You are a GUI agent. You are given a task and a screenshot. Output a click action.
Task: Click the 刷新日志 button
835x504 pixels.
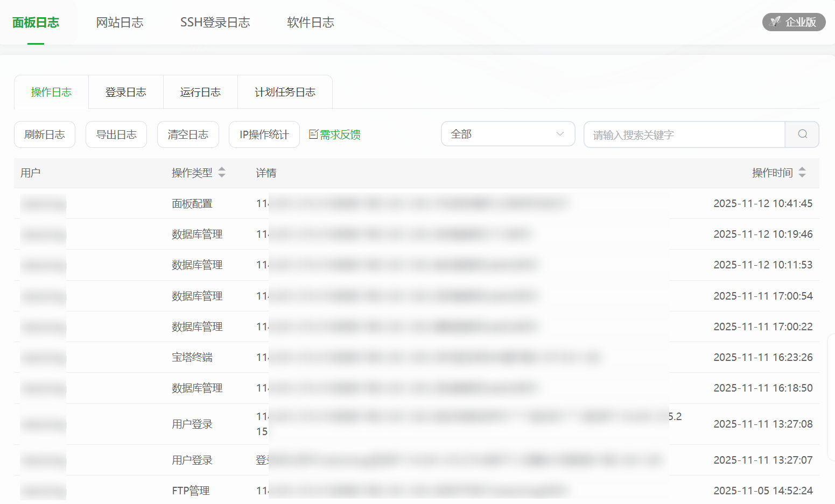coord(45,134)
